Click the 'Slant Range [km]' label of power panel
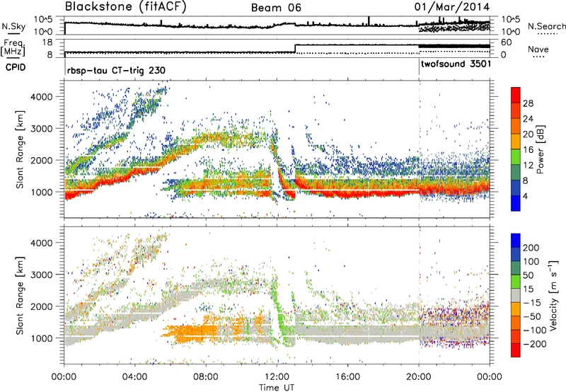 tap(20, 149)
